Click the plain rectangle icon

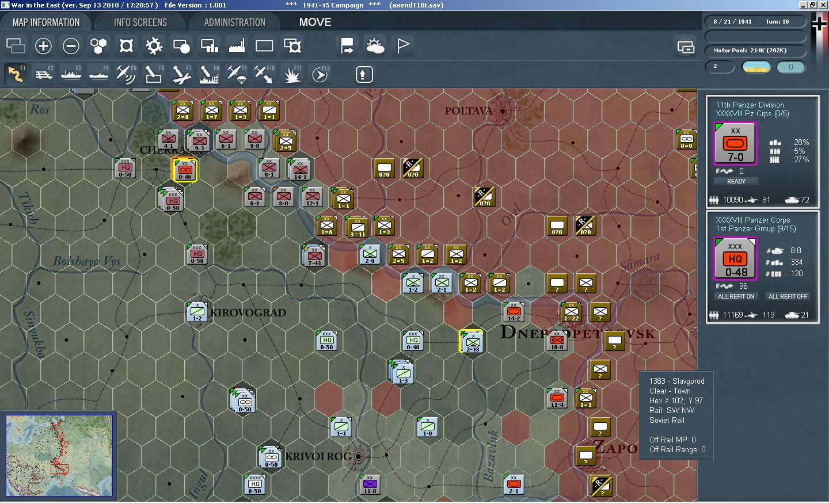(264, 45)
